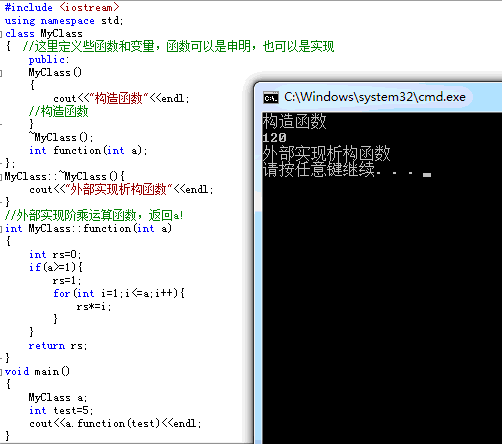Screen dimensions: 502x444
Task: Click the 120 output in console
Action: [x=274, y=137]
